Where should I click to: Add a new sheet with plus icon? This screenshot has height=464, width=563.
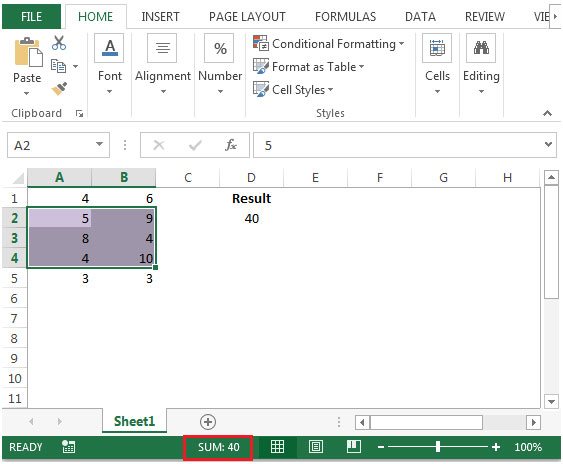pos(208,422)
